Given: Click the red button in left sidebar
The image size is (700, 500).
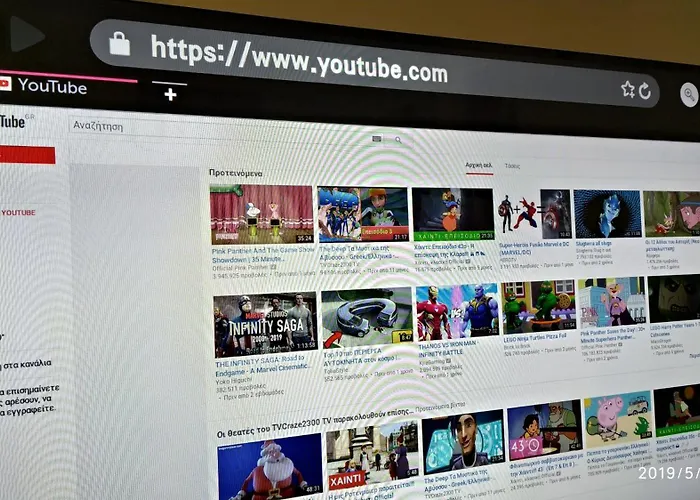Looking at the screenshot, I should pos(27,155).
